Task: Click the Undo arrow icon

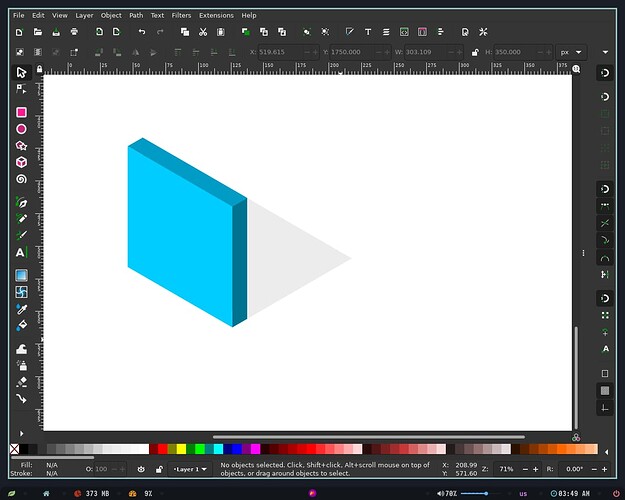Action: 142,32
